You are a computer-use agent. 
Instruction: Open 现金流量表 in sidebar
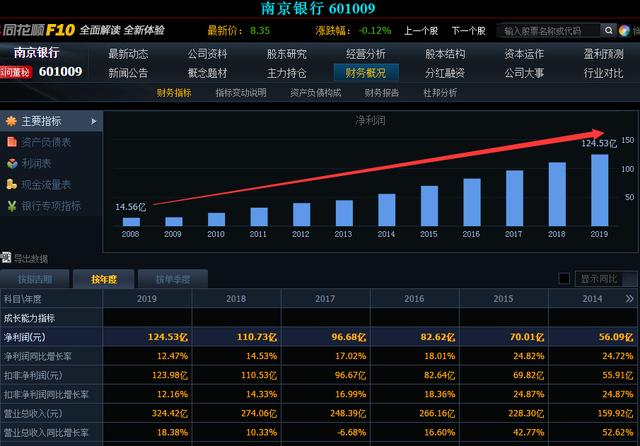[46, 184]
